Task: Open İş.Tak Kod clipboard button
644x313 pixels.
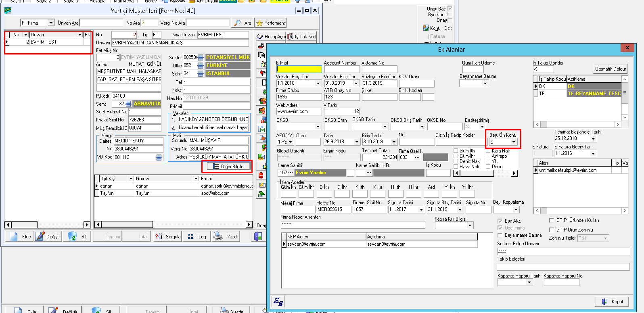Action: tap(301, 36)
